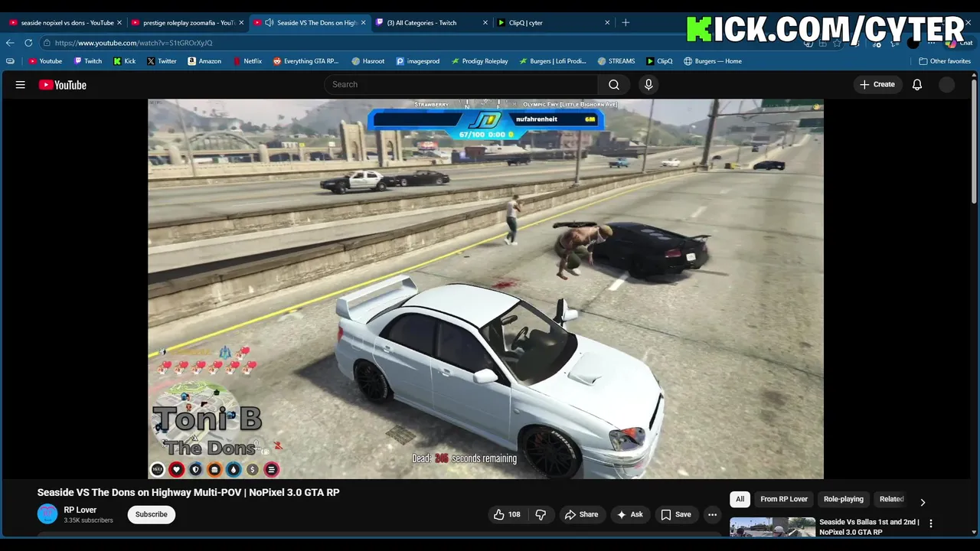Open Seaside Vs Ballas video thumbnail

point(772,527)
